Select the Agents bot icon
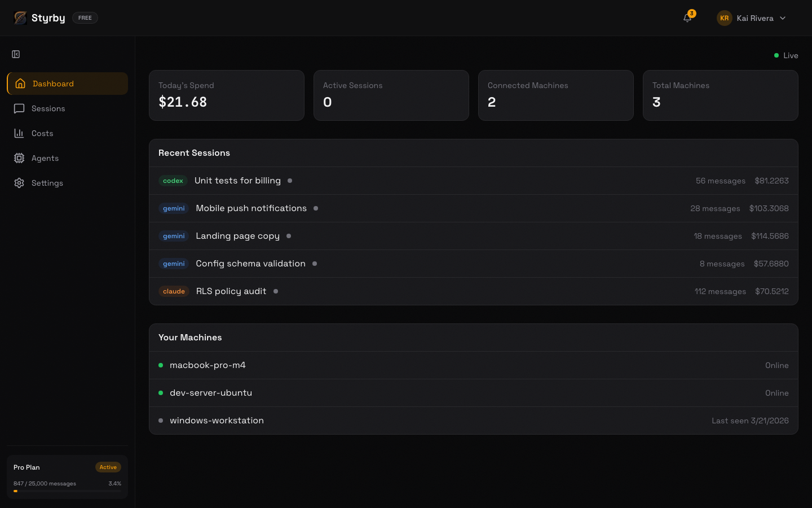The image size is (812, 508). (x=20, y=158)
